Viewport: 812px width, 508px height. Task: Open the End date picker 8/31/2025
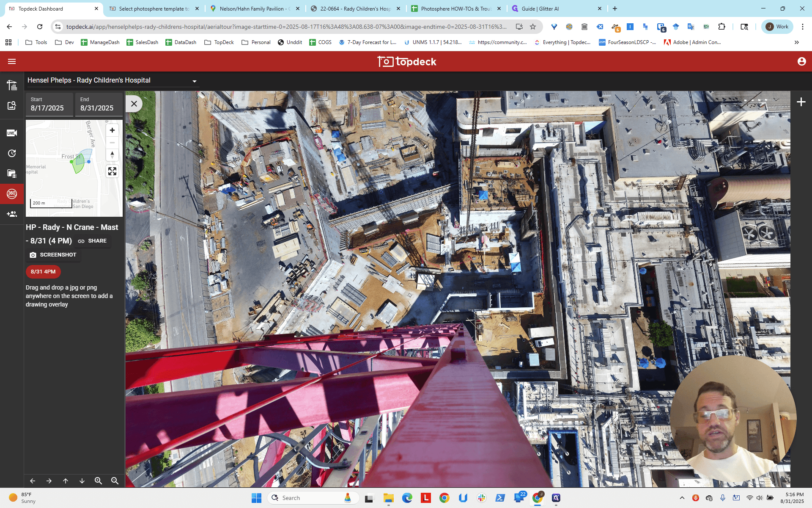click(99, 104)
